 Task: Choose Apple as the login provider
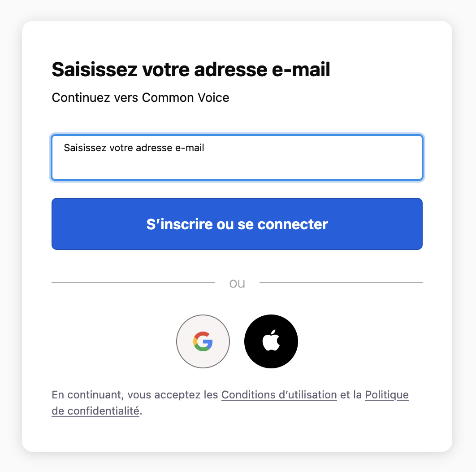coord(271,341)
